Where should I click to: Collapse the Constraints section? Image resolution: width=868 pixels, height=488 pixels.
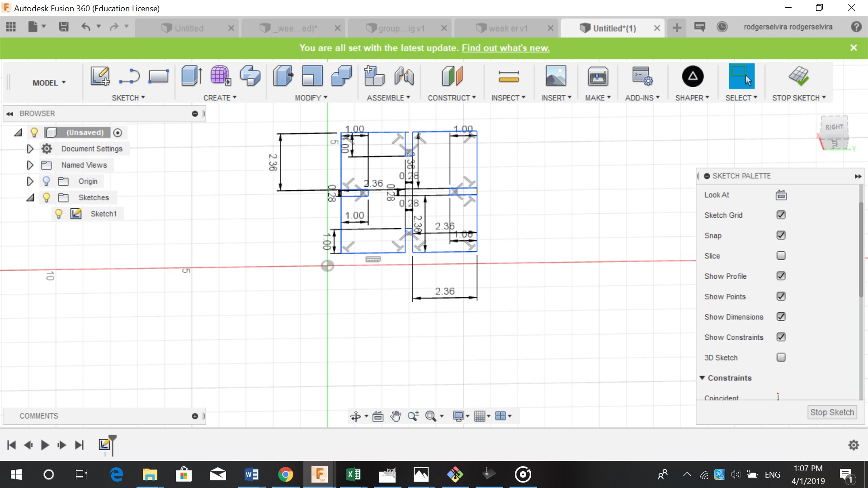pos(702,378)
